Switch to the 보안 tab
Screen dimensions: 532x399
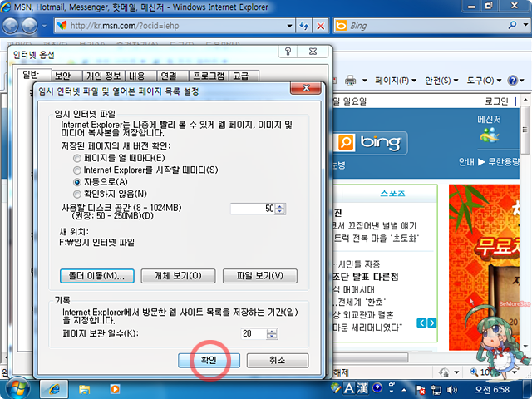(62, 76)
